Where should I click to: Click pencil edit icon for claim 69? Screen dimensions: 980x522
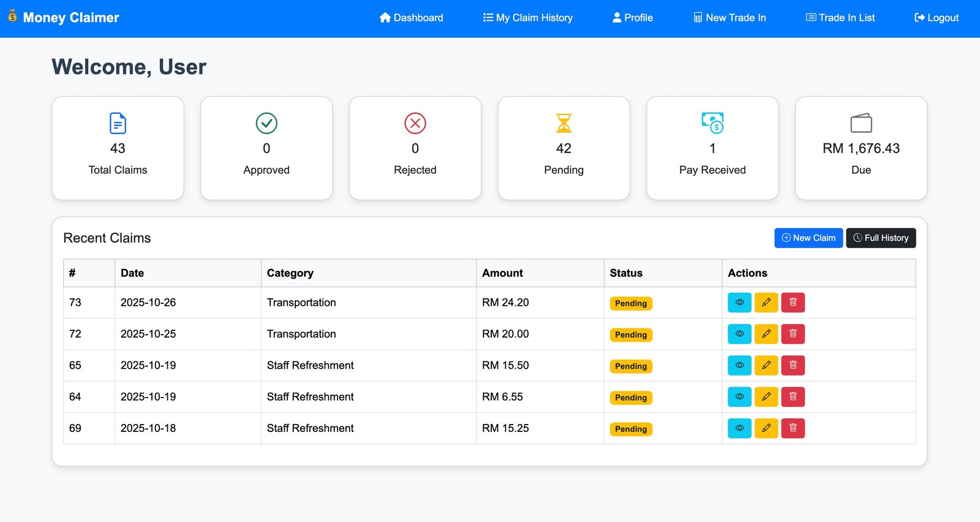(766, 428)
